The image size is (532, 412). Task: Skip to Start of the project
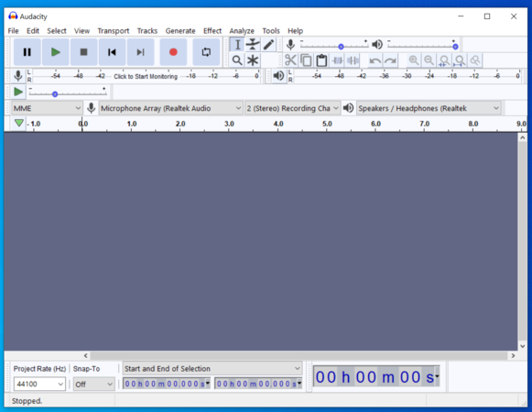click(112, 52)
